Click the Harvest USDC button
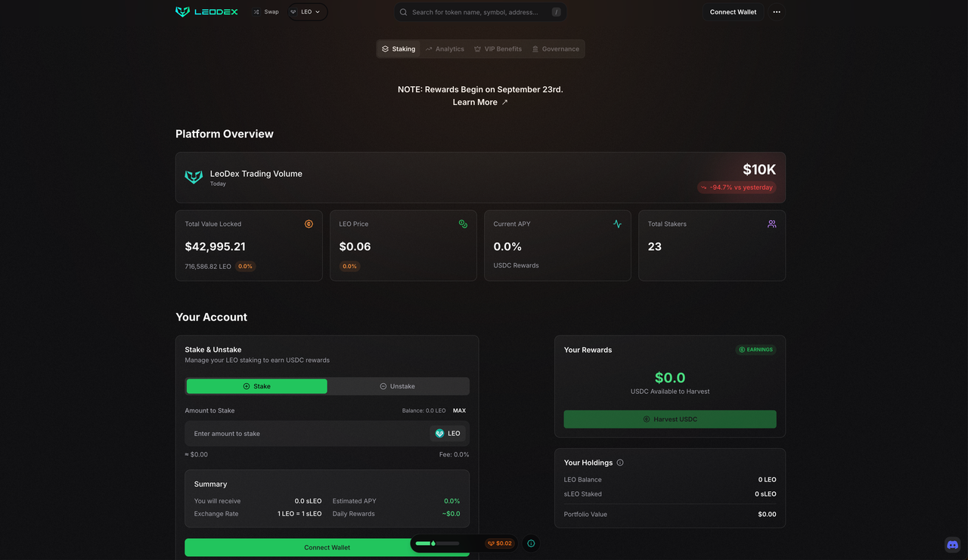The image size is (968, 560). [670, 419]
